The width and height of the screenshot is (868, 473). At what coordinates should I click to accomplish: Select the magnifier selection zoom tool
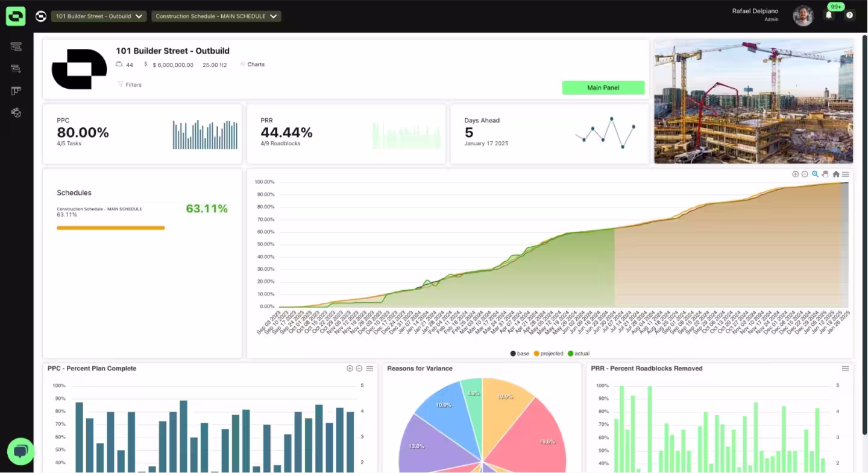pyautogui.click(x=815, y=174)
